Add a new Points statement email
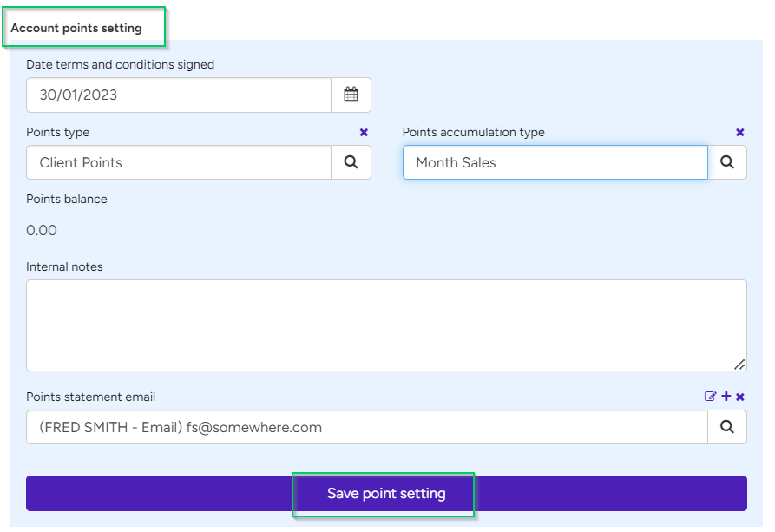Viewport: 775px width, 532px height. (x=726, y=397)
